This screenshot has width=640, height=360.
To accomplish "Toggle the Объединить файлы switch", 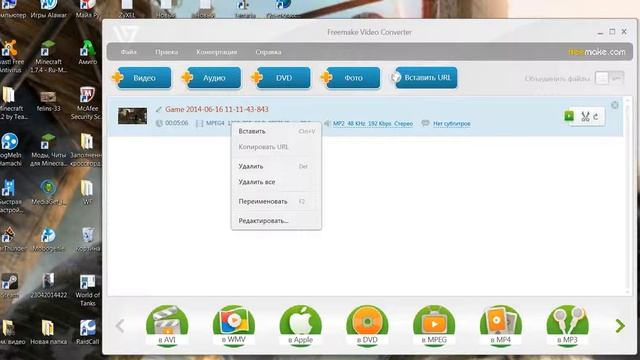I will 609,78.
